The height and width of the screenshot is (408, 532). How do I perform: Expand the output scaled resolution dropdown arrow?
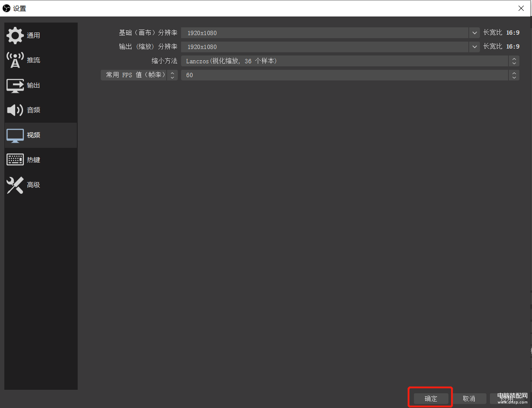click(x=474, y=47)
